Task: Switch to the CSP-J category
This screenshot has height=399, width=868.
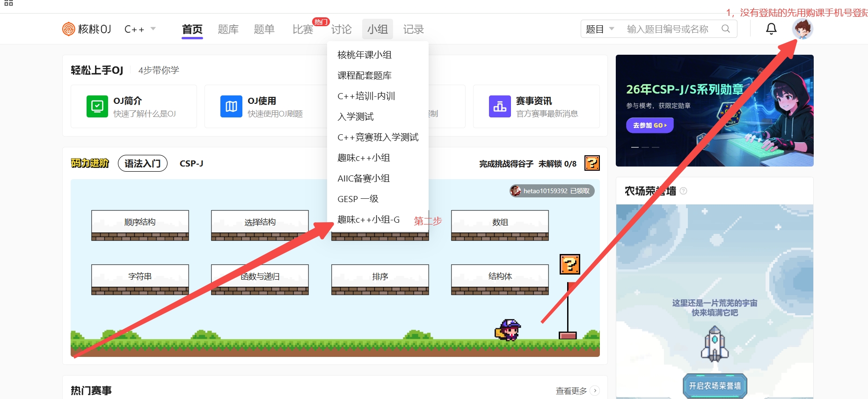Action: [x=191, y=163]
